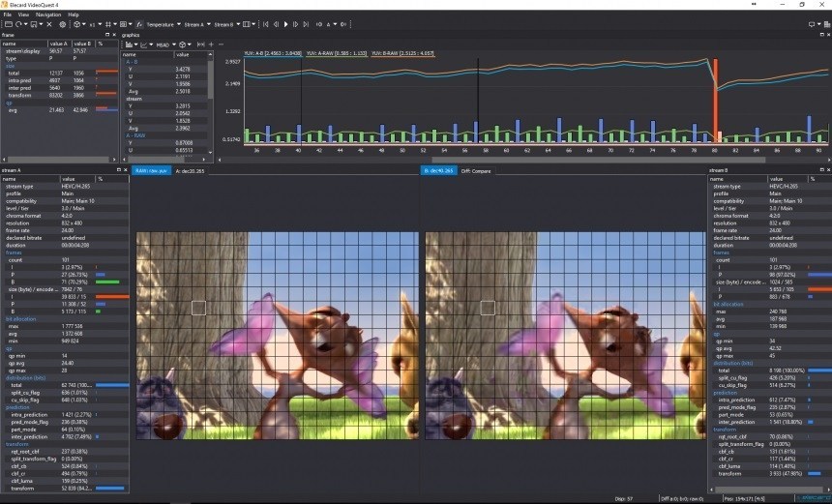Click the orange spike bar at frame 80
This screenshot has height=504, width=832.
715,100
